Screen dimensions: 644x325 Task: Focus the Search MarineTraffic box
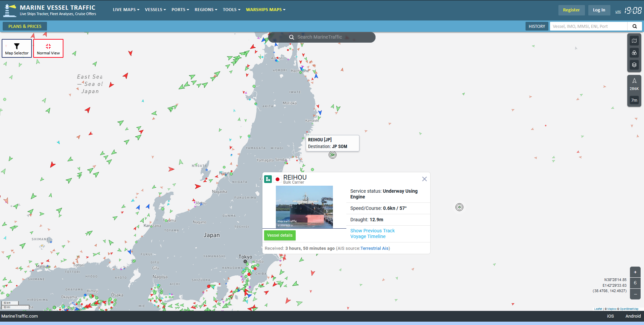tap(321, 37)
